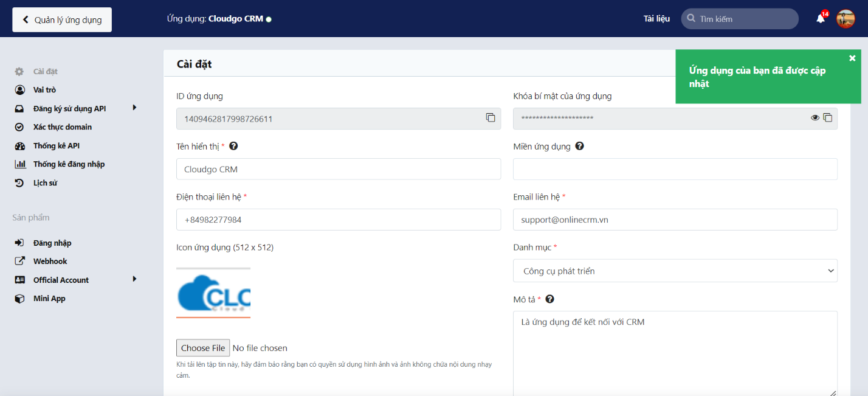Screen dimensions: 868x396
Task: Copy the ID ứng dụng value
Action: click(x=491, y=118)
